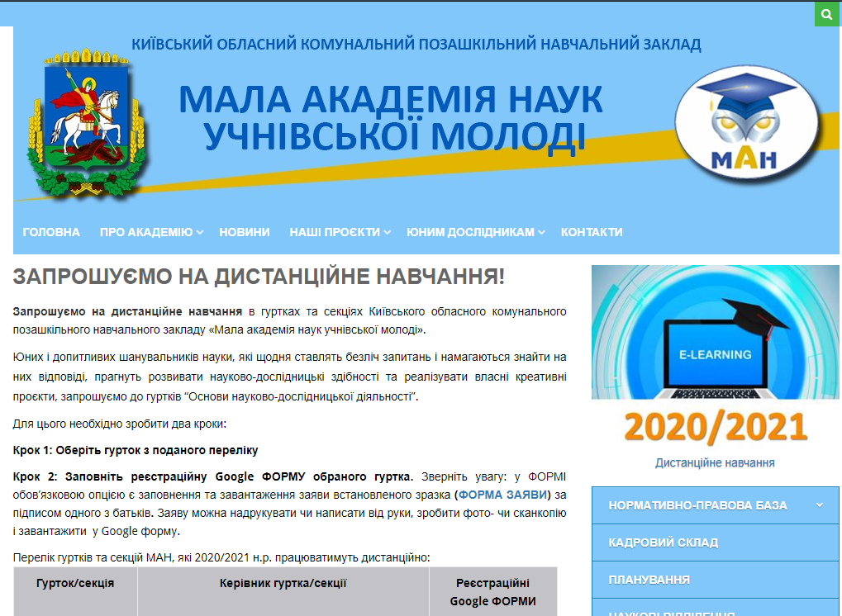Select the НАШІ ПРОЄКТИ menu label
The width and height of the screenshot is (842, 616).
point(335,232)
